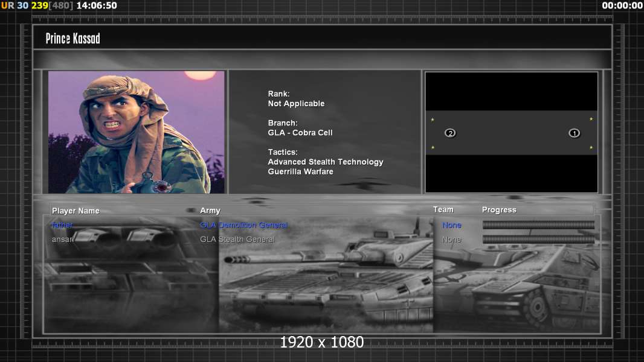The height and width of the screenshot is (362, 644).
Task: Select player name "father"
Action: (x=62, y=224)
